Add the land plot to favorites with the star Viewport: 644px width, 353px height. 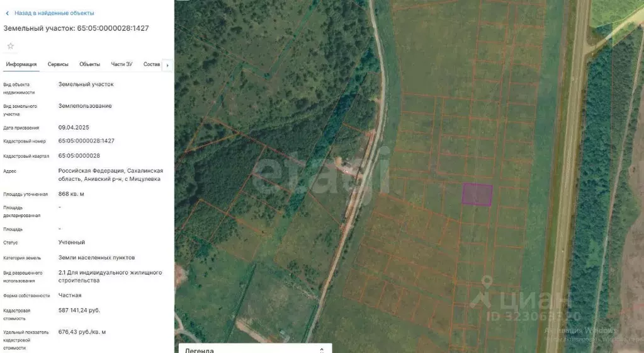tap(10, 46)
